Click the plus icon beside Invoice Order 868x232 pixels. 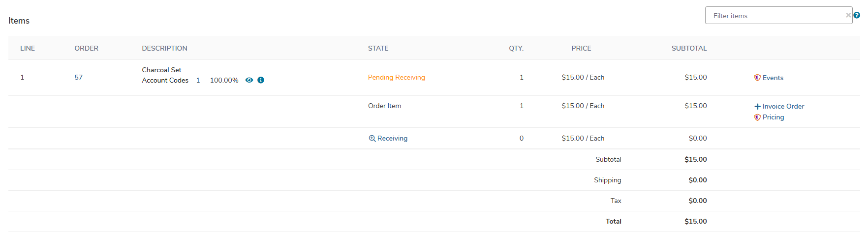coord(757,106)
